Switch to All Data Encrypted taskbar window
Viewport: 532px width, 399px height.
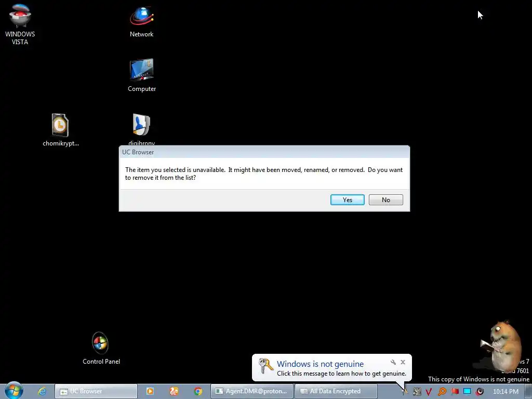336,391
